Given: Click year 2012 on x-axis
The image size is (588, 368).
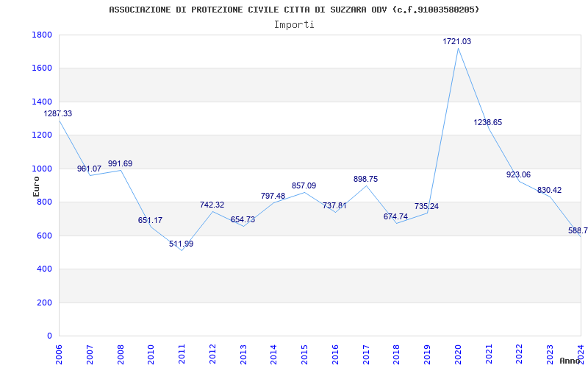Looking at the screenshot, I should 212,355.
